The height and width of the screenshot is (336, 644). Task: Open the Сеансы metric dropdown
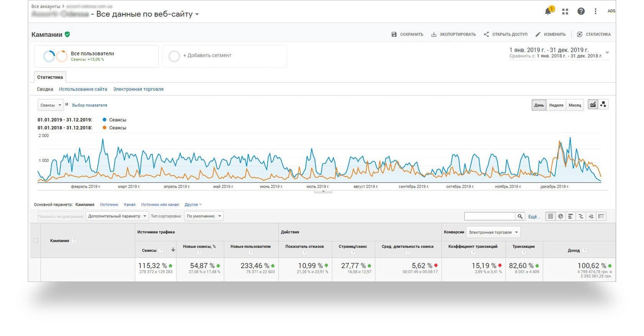click(51, 105)
